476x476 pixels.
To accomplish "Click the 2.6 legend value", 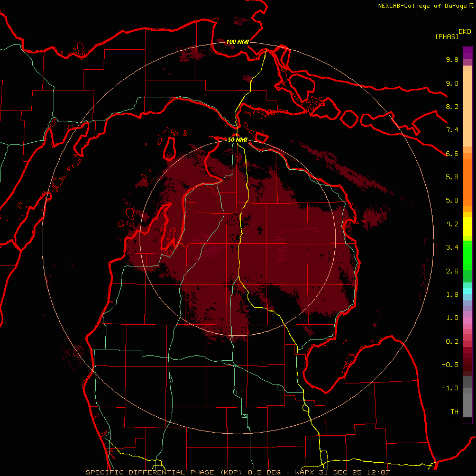I will coord(452,271).
